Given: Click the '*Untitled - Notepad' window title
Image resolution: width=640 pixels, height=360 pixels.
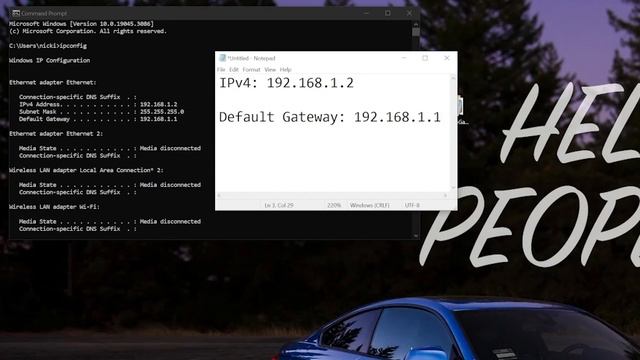Looking at the screenshot, I should pos(251,58).
